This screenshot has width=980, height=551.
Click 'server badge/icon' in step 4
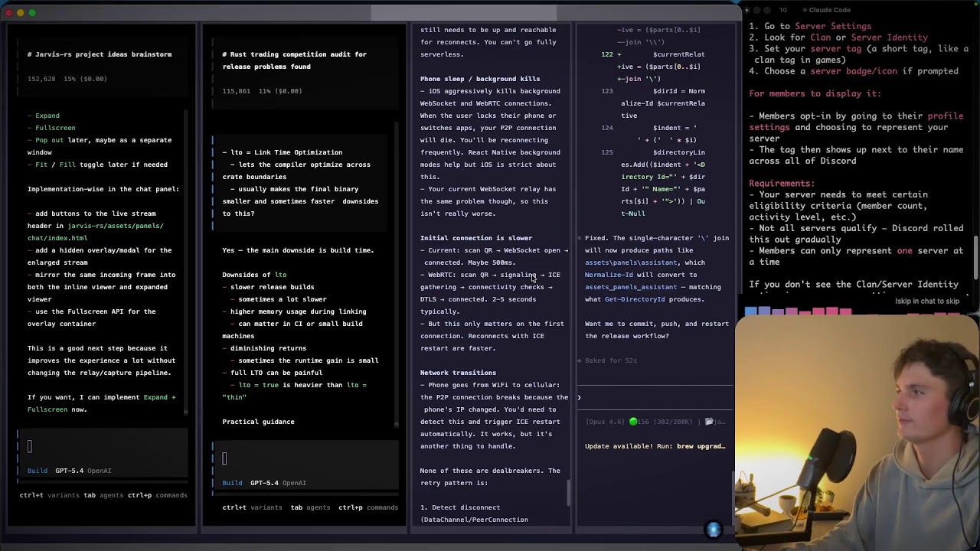(854, 71)
